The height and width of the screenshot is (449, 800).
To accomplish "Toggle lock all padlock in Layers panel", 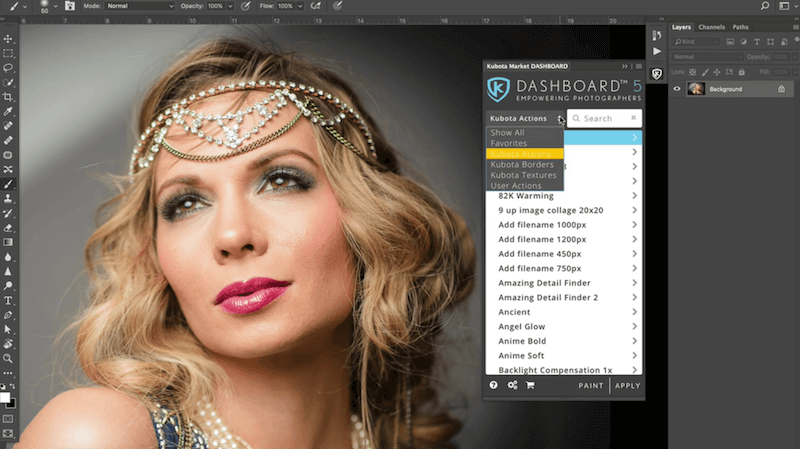I will [742, 72].
